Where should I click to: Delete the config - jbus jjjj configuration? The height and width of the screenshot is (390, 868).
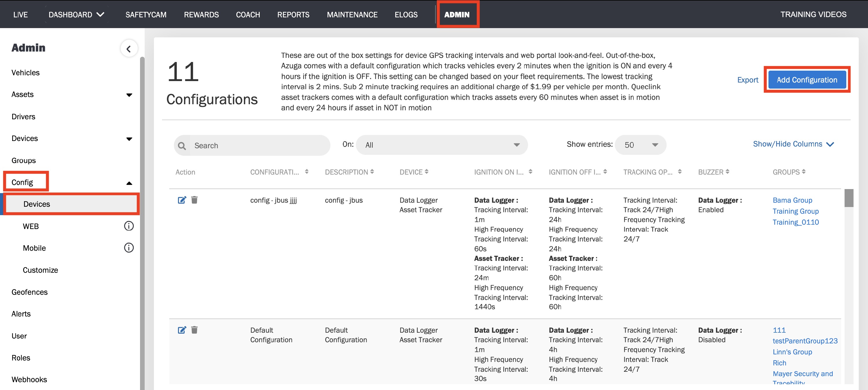(x=194, y=200)
